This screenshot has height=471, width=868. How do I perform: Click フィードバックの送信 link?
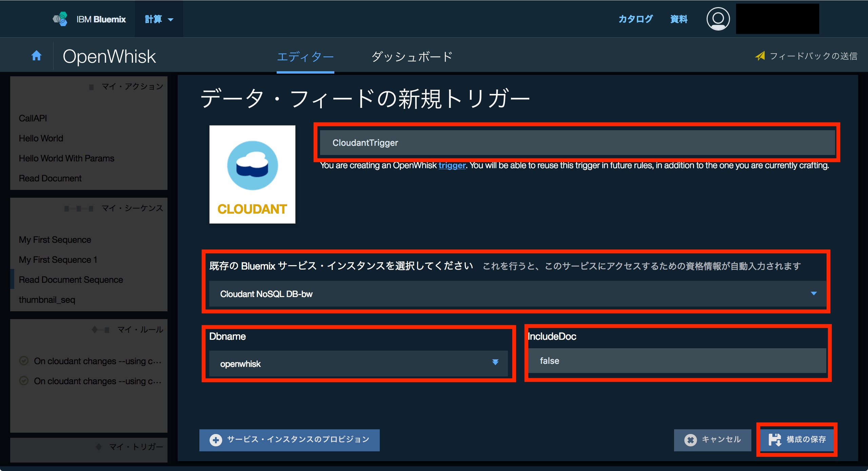tap(813, 56)
